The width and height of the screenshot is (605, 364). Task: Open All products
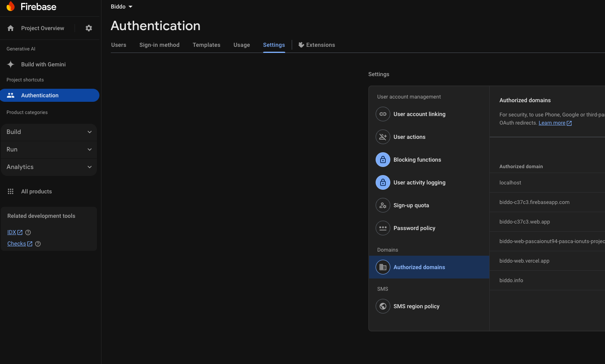tap(36, 191)
